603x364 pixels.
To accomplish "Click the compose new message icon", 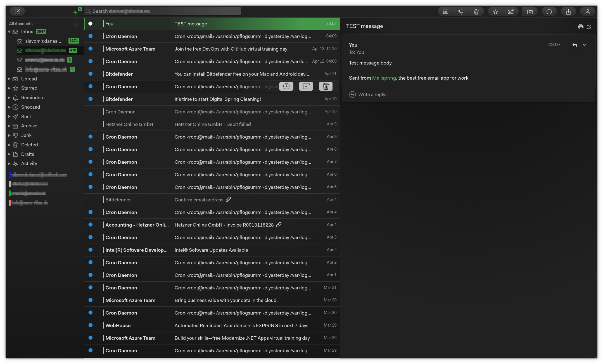I will pyautogui.click(x=17, y=11).
